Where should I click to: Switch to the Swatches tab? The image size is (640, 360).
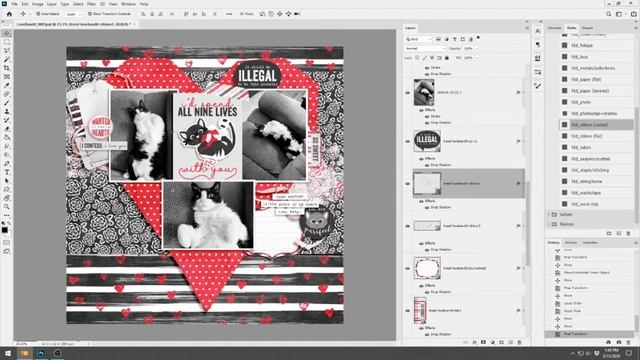click(590, 243)
